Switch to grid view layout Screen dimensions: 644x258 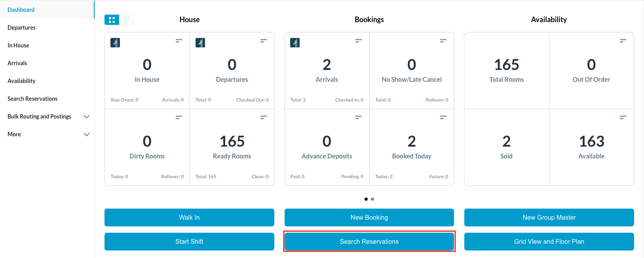pos(112,20)
